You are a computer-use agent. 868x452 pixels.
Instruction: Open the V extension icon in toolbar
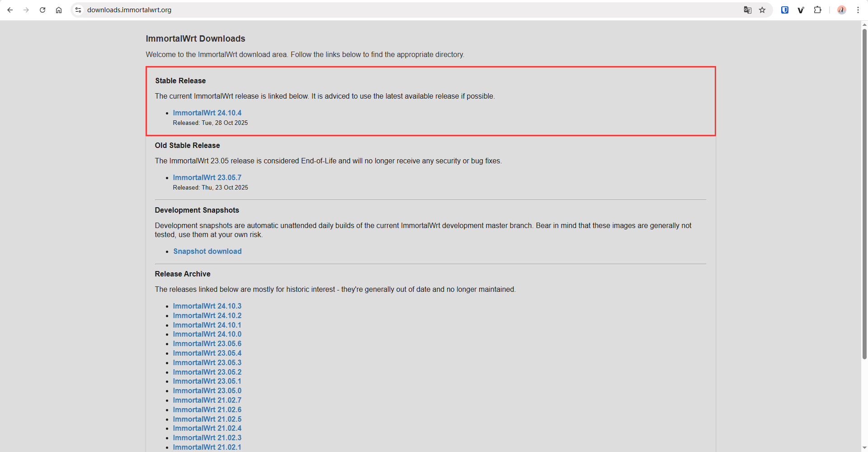(x=801, y=10)
